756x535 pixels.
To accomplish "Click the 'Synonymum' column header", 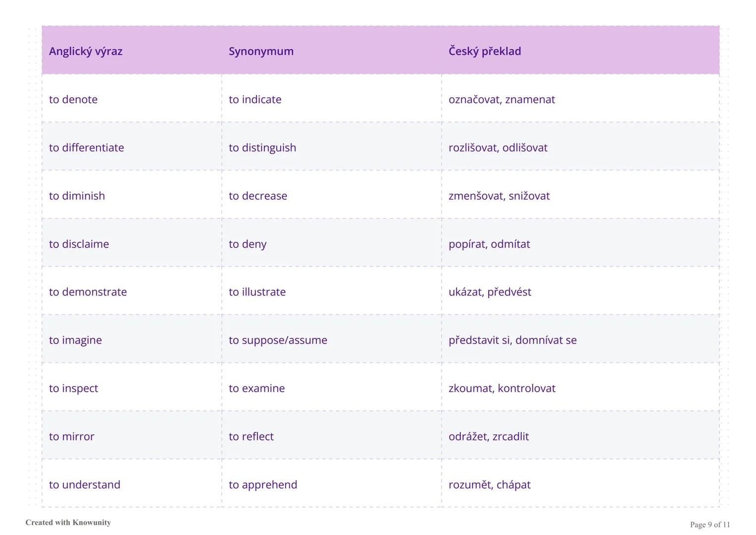I will pos(261,51).
